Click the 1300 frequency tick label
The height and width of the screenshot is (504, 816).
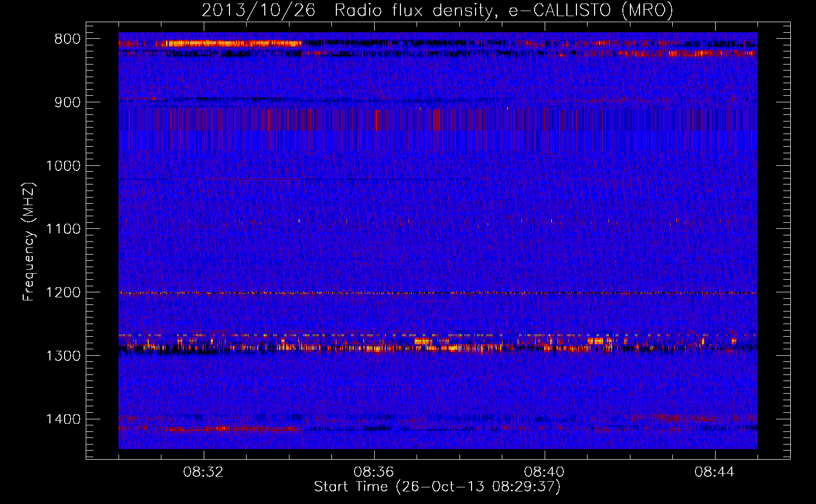63,356
